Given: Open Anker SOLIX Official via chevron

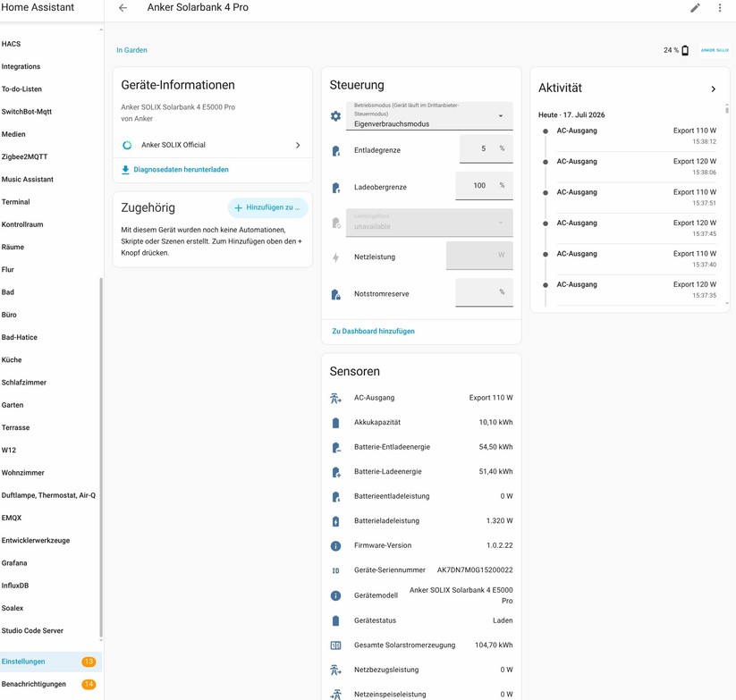Looking at the screenshot, I should point(298,146).
